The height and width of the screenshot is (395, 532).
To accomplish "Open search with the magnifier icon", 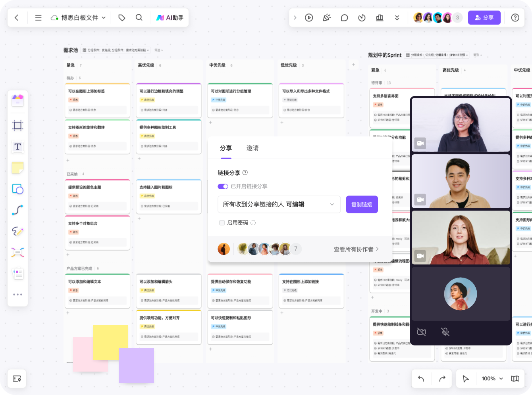I will coord(139,17).
